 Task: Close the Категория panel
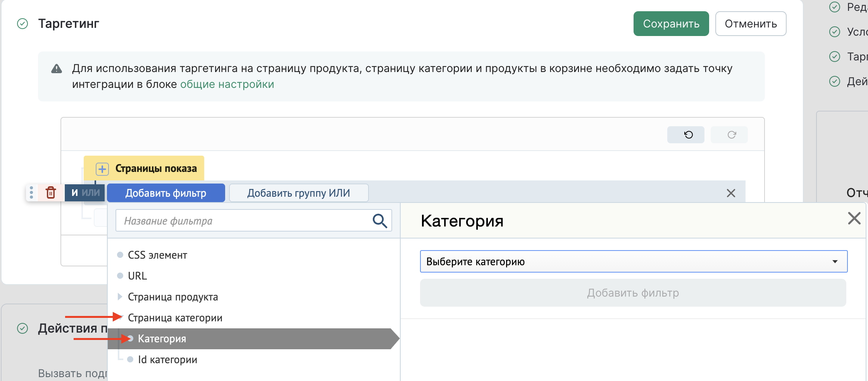(854, 218)
